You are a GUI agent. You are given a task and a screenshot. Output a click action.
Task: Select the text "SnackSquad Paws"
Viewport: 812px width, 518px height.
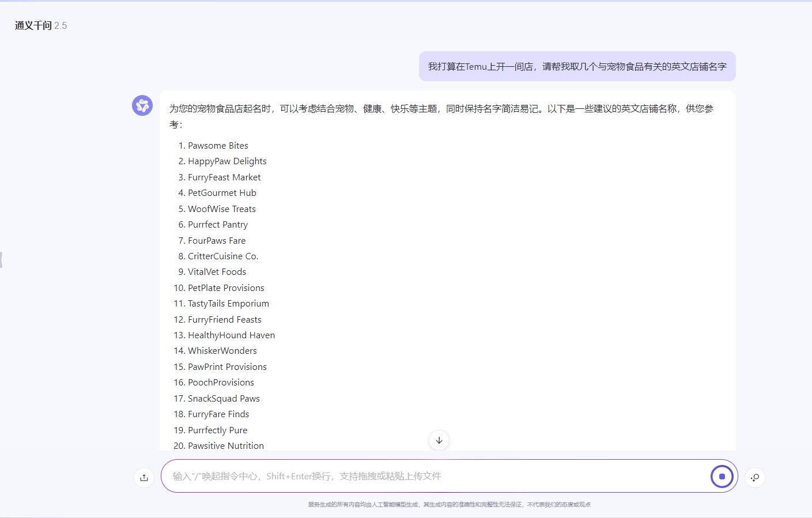(224, 399)
